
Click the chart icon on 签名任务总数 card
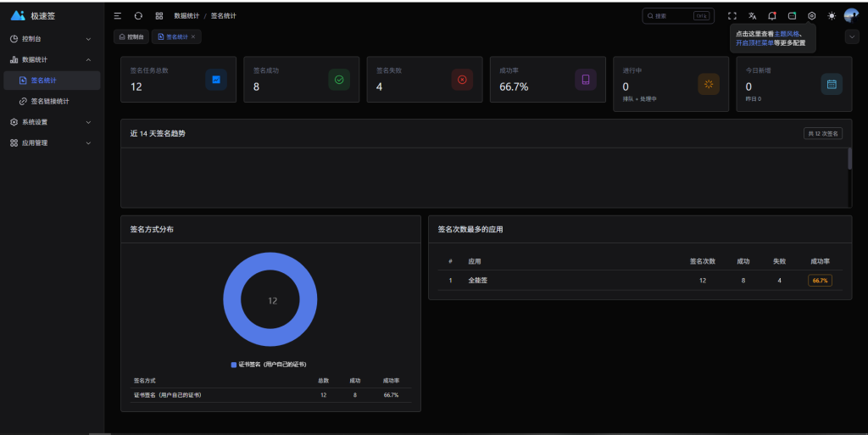tap(216, 80)
